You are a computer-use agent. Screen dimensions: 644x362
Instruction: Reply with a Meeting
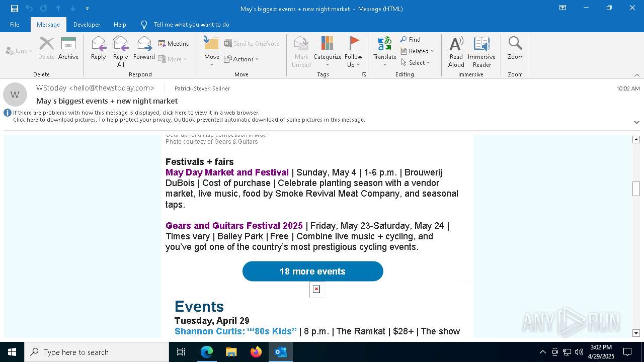pyautogui.click(x=174, y=44)
